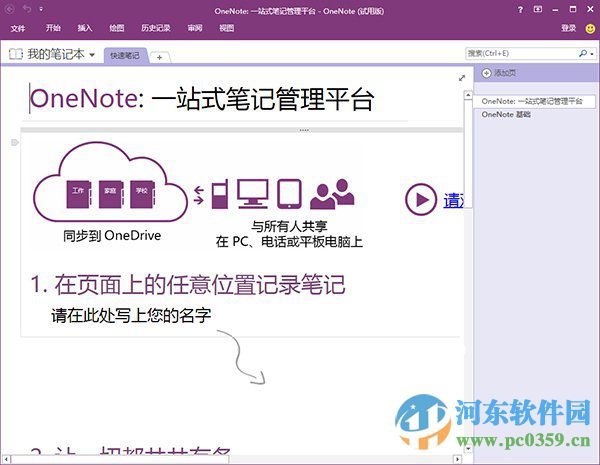600x465 pixels.
Task: Click the smiley feedback icon
Action: (x=590, y=28)
